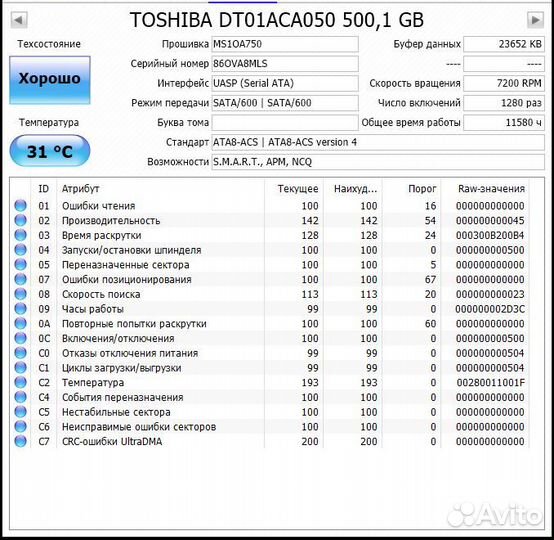Click raw value 000300B200B4
This screenshot has height=540, width=554.
[x=490, y=235]
